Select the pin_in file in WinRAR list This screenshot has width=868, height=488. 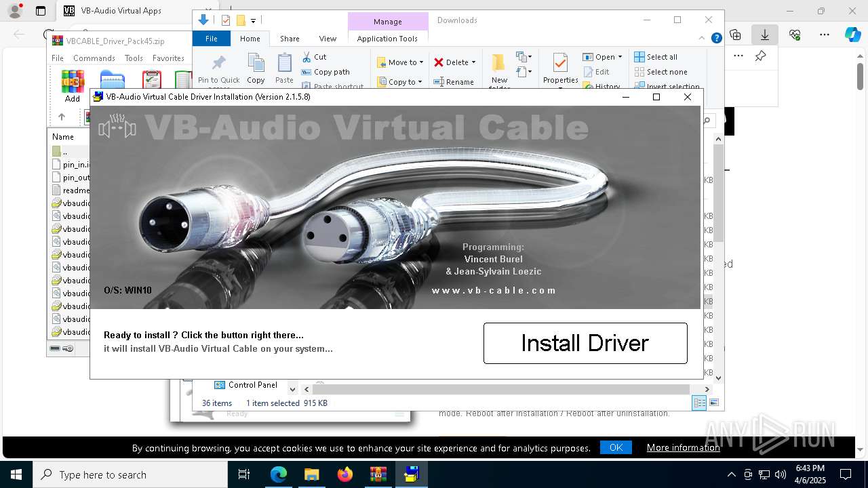pyautogui.click(x=71, y=164)
